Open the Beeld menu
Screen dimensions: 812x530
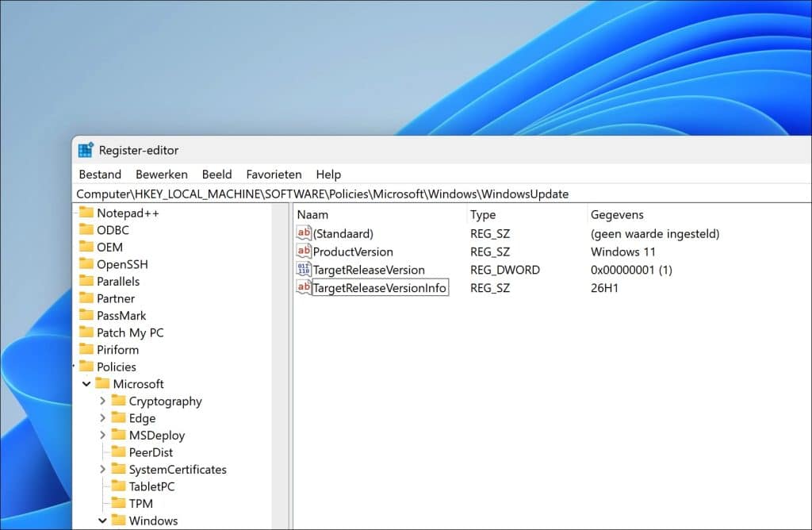[x=216, y=175]
